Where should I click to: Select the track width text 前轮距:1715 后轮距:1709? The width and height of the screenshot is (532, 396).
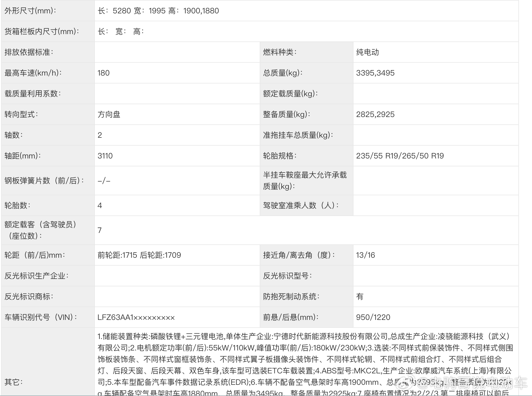140,255
